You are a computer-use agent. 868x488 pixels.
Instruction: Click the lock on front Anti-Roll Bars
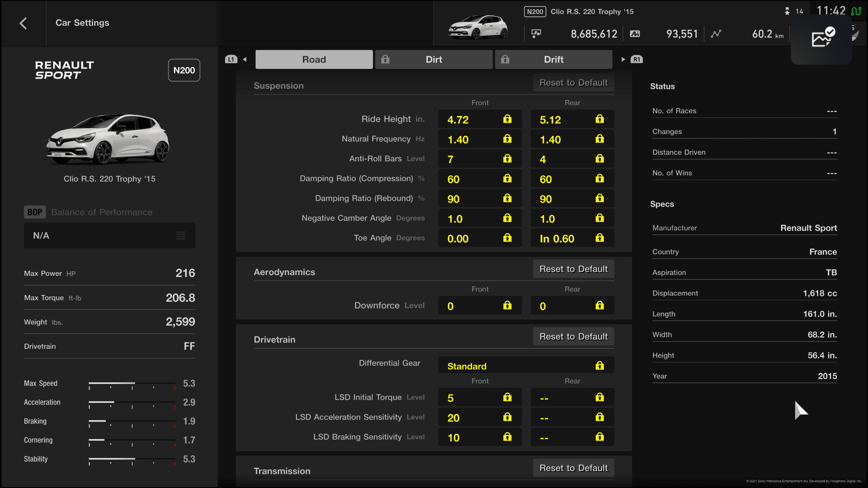(507, 159)
